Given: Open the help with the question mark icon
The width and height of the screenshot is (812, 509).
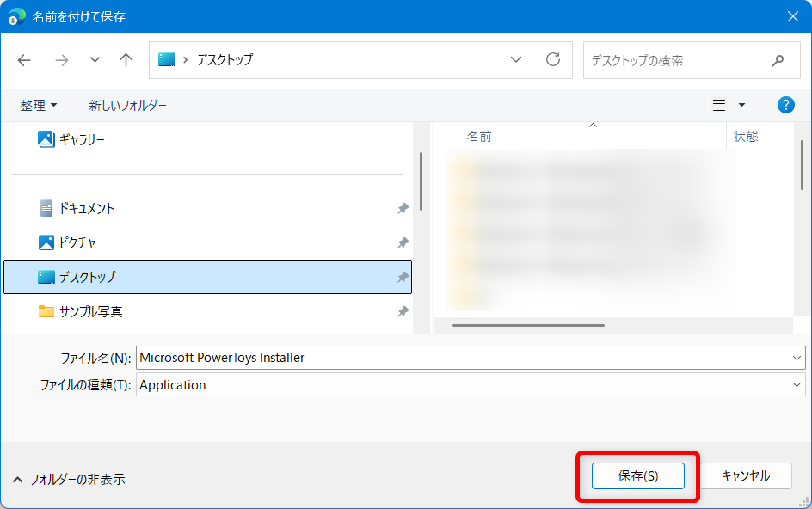Looking at the screenshot, I should pyautogui.click(x=784, y=104).
